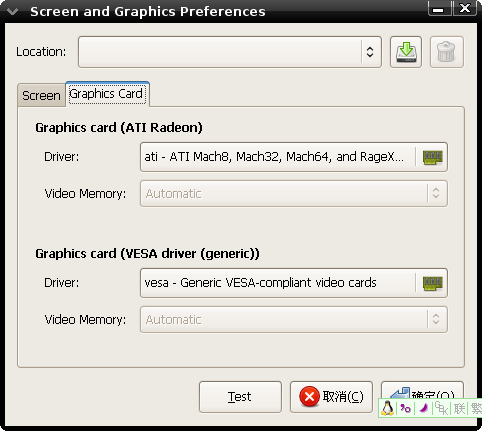Select the Graphics Card tab

(x=107, y=94)
